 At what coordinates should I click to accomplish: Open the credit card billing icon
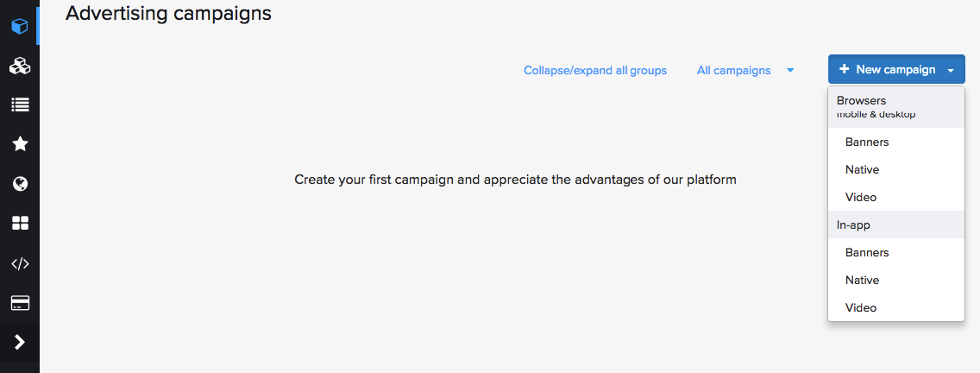coord(19,303)
